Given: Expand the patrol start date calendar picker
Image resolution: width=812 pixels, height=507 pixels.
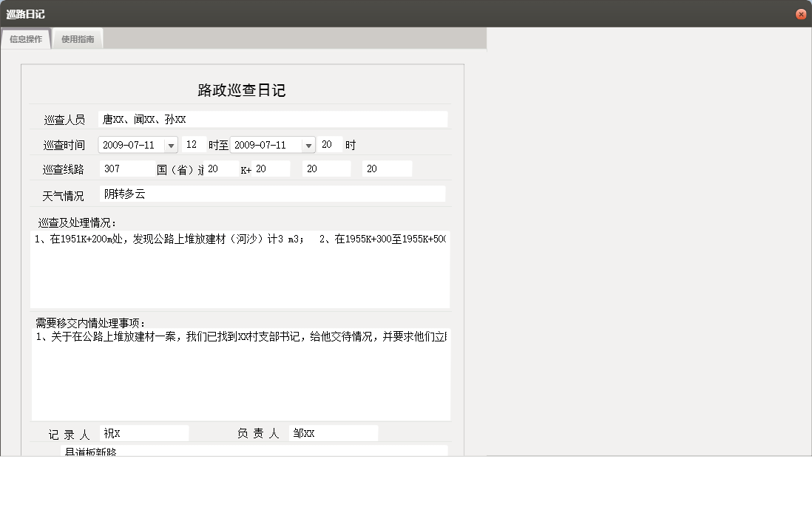Looking at the screenshot, I should [x=171, y=144].
